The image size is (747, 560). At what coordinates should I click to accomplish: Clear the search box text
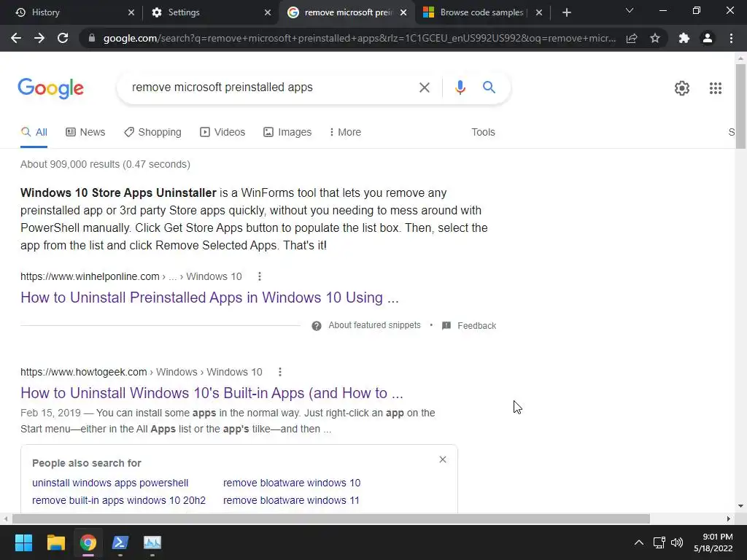[424, 87]
